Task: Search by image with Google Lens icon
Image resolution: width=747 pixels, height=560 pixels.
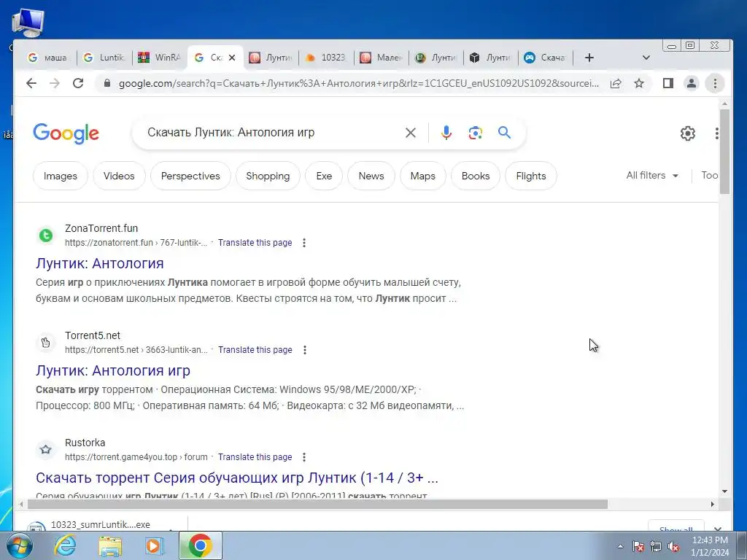Action: tap(475, 133)
